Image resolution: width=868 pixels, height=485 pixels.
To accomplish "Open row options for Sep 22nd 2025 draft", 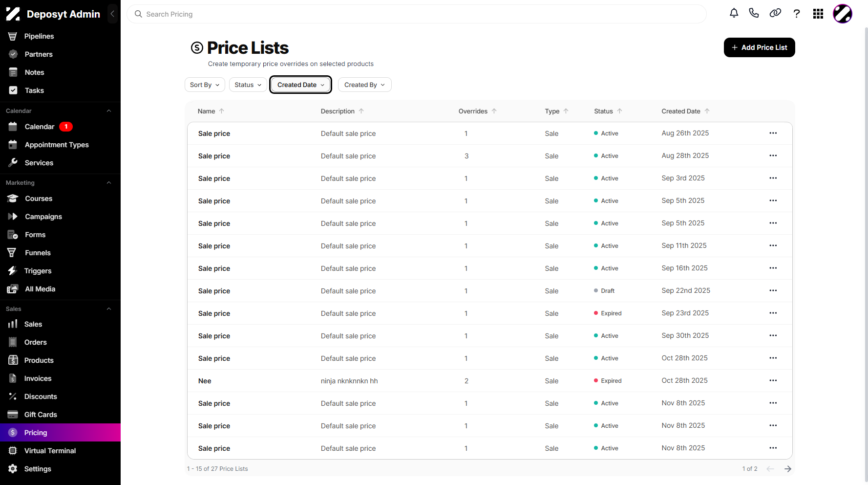I will (x=773, y=290).
